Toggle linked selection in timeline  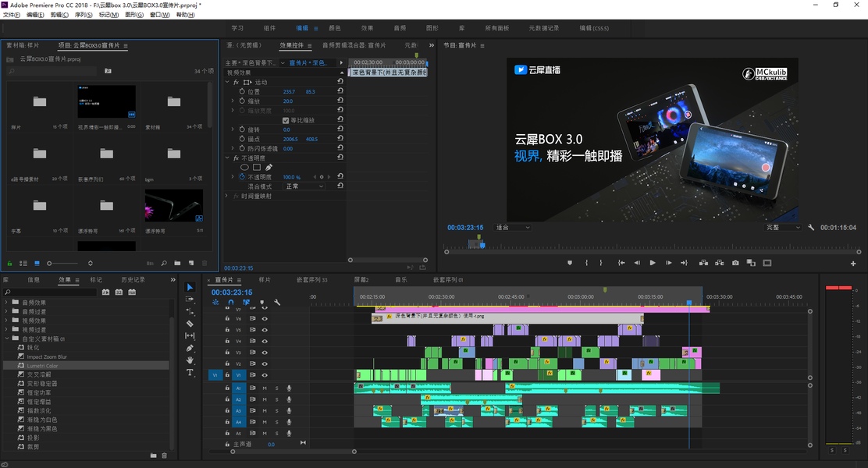[x=246, y=303]
